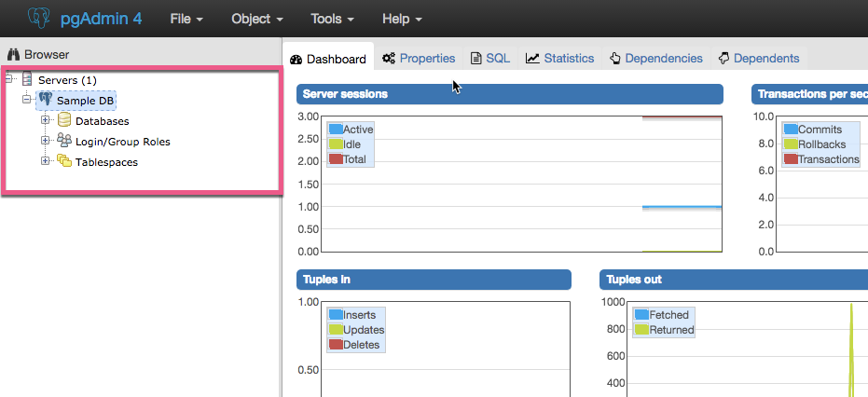Screen dimensions: 868x397
Task: Click the pgAdmin 4 title link
Action: 101,19
